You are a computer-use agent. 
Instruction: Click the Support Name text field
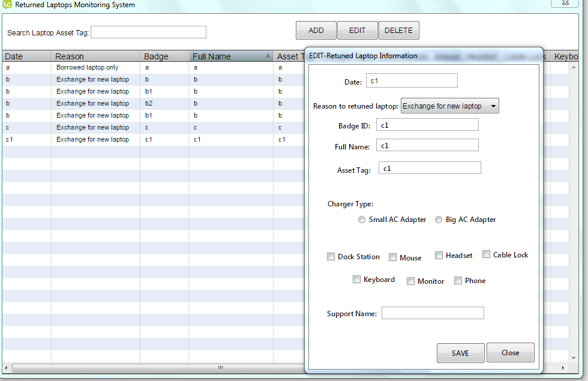pos(432,313)
